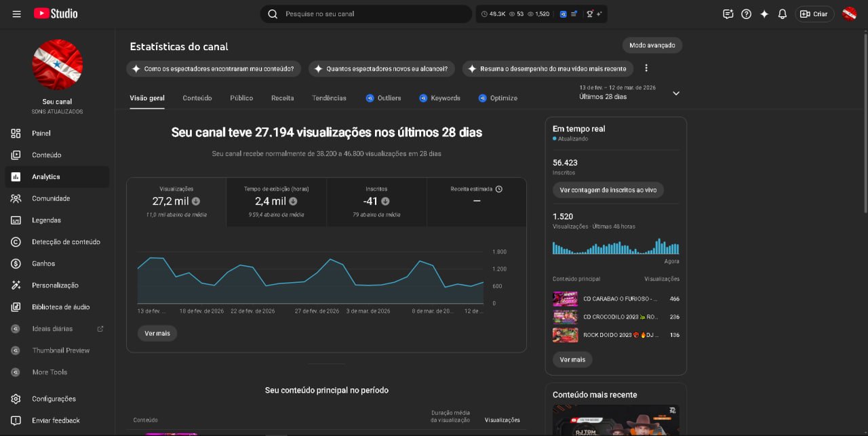868x436 pixels.
Task: Click the channel search input field
Action: [373, 14]
